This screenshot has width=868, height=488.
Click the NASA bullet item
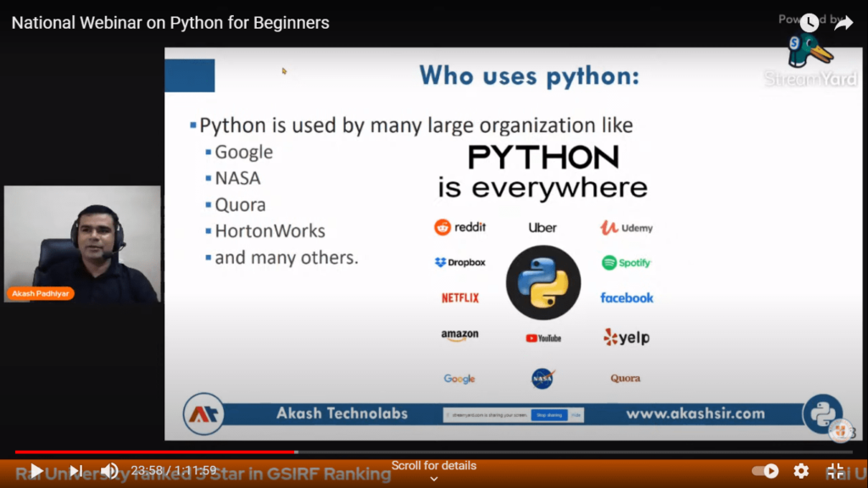237,178
